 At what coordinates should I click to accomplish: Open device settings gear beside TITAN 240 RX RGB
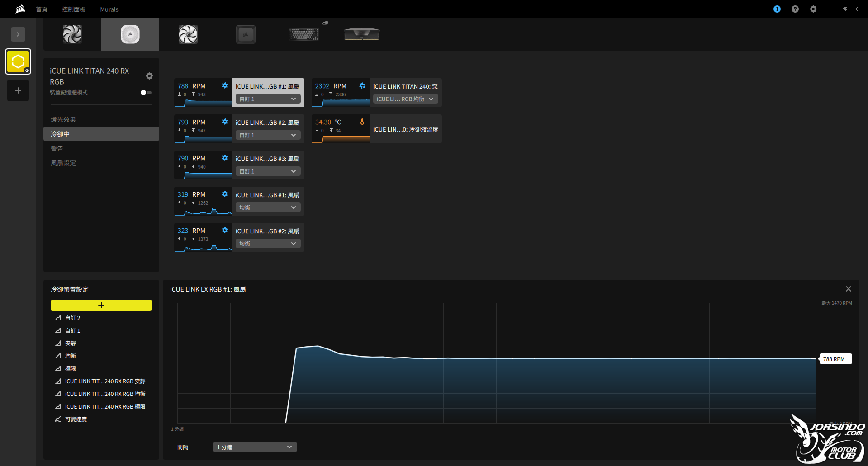149,76
